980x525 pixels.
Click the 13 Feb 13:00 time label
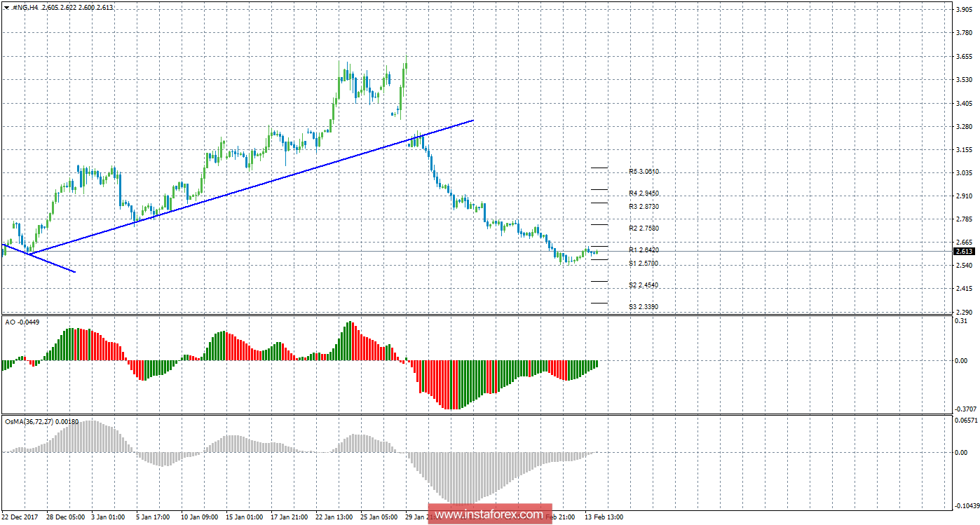coord(604,517)
